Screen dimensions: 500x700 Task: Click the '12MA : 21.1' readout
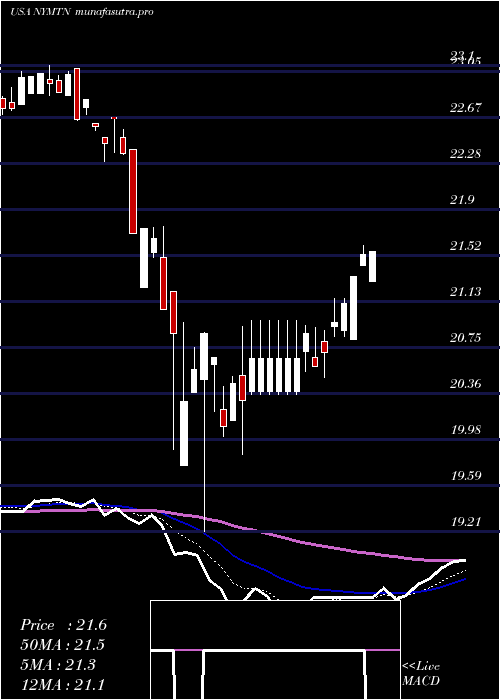[63, 685]
